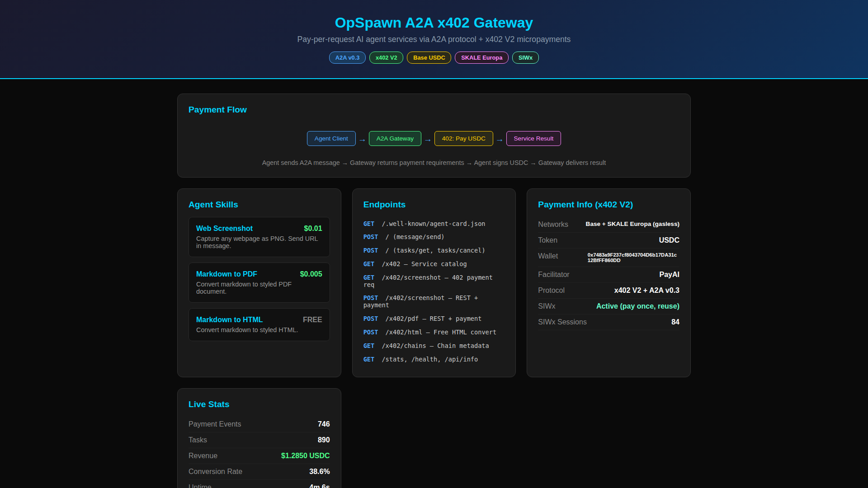The height and width of the screenshot is (488, 868).
Task: Click the Revenue value $1.2850 USDC
Action: tap(305, 456)
